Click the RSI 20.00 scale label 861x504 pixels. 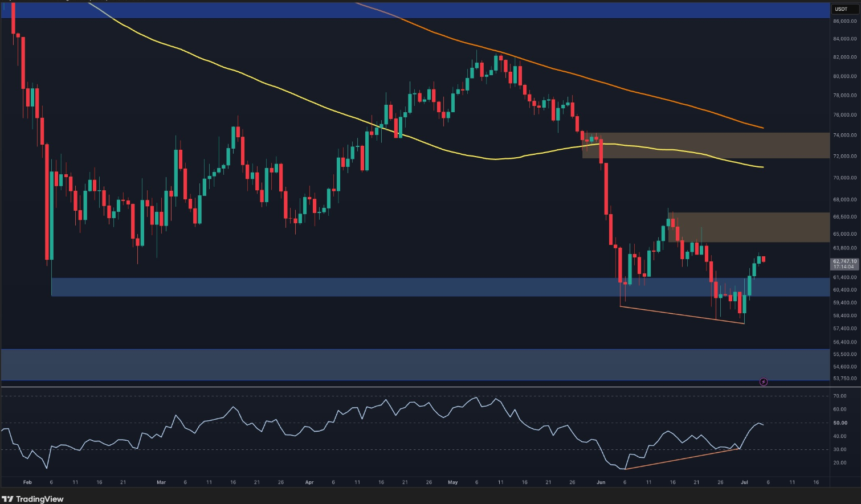click(x=839, y=463)
